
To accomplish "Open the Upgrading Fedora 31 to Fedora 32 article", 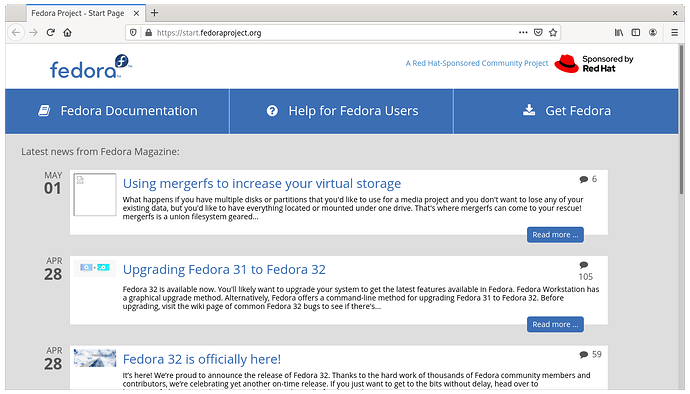I will [224, 269].
